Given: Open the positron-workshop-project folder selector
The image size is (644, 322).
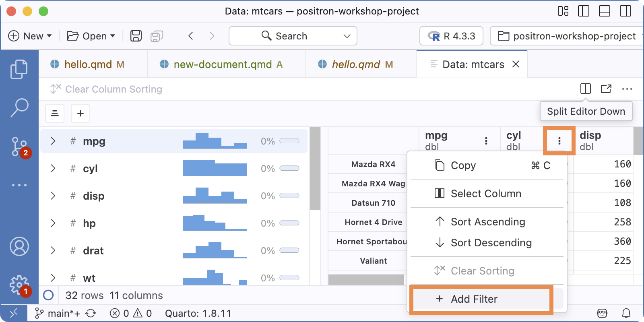Looking at the screenshot, I should (x=567, y=36).
